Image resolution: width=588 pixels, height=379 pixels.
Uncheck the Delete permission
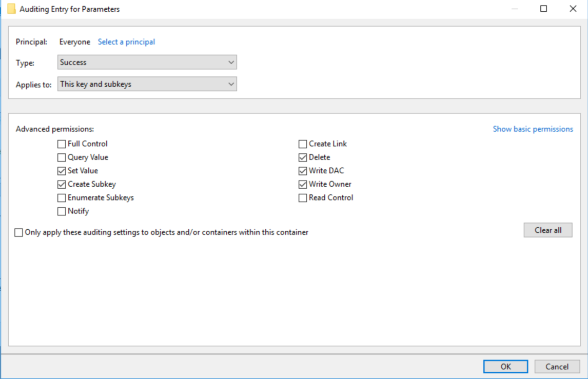point(302,157)
